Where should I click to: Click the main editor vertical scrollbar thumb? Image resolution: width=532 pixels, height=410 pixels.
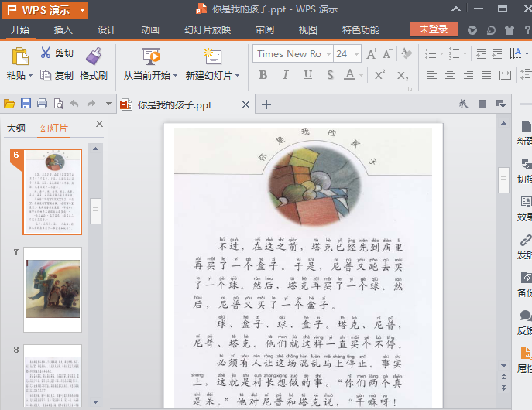[503, 180]
